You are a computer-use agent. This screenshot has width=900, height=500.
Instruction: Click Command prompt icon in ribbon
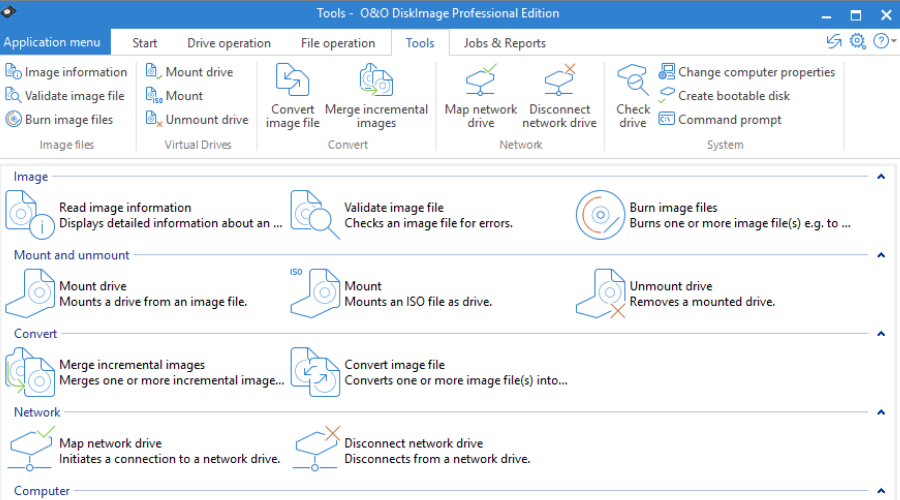(x=666, y=119)
